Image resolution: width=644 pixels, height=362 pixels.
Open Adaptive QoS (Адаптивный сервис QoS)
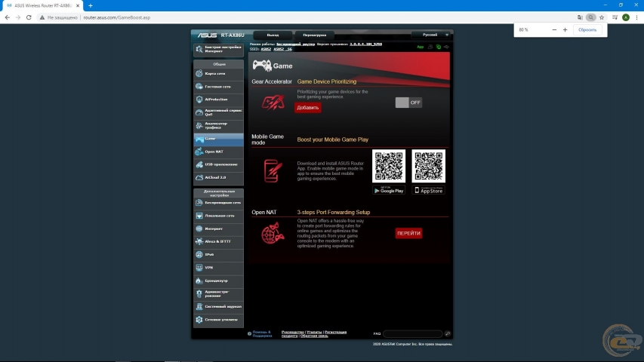point(218,112)
